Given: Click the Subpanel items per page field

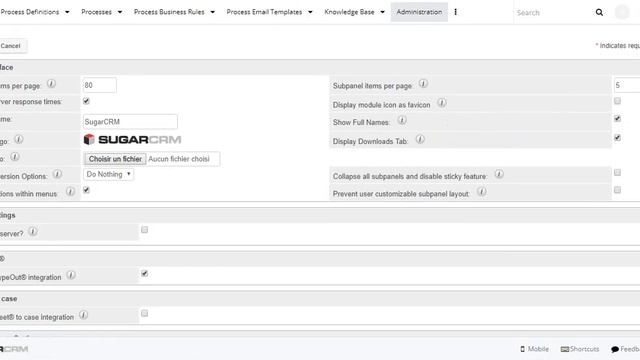Looking at the screenshot, I should [x=627, y=85].
